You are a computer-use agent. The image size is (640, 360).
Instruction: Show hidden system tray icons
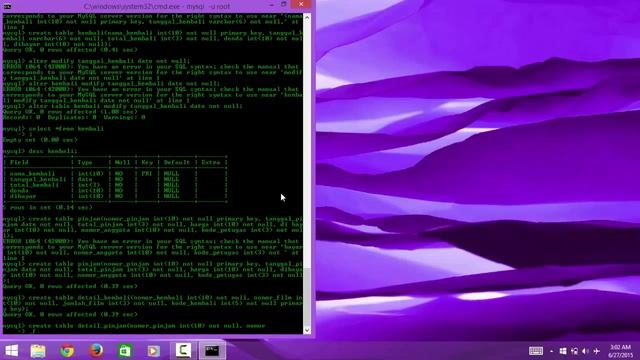pyautogui.click(x=551, y=351)
